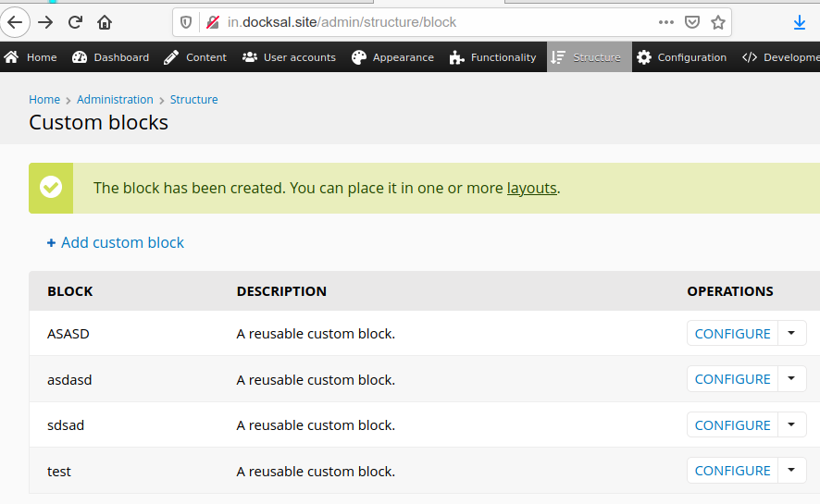Image resolution: width=820 pixels, height=504 pixels.
Task: Open the Structure admin toolbar item
Action: pyautogui.click(x=589, y=57)
